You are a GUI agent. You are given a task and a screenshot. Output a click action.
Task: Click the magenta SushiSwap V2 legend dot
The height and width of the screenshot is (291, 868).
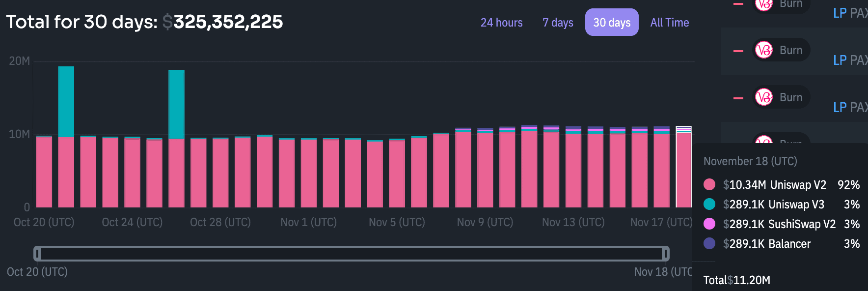709,224
